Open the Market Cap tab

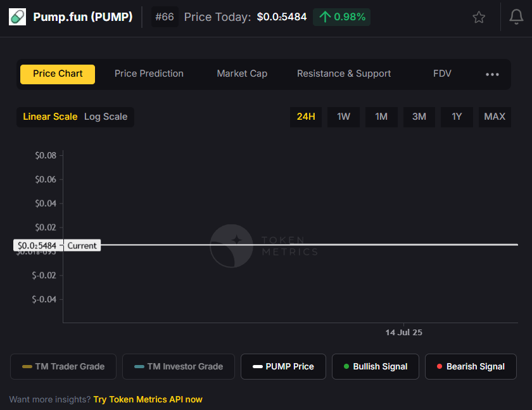click(242, 74)
